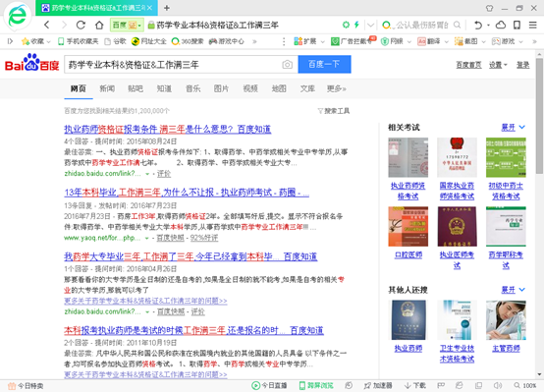Click the undo/restore closed tab icon

tap(478, 25)
